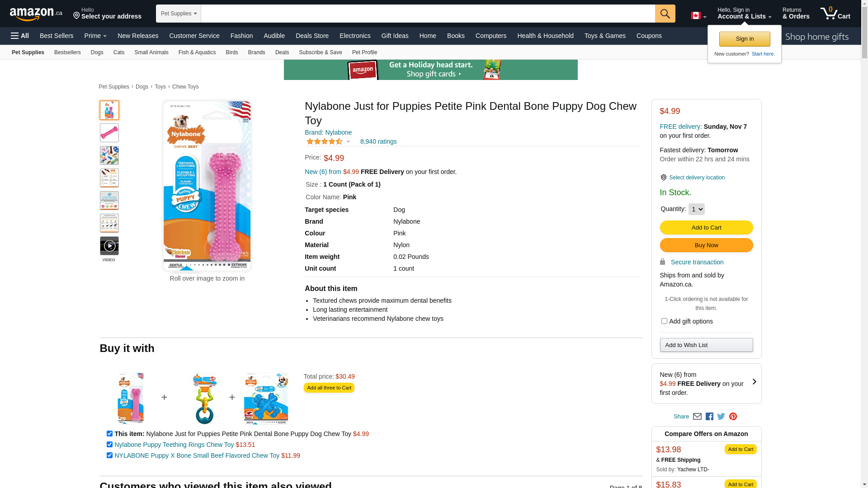This screenshot has width=868, height=488.
Task: Select the Fish & Aquatics tab
Action: (197, 52)
